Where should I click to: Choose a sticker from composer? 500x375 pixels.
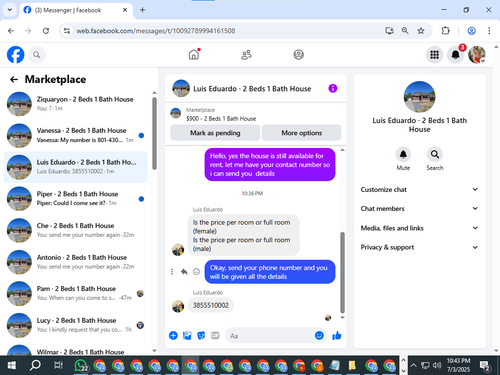201,335
